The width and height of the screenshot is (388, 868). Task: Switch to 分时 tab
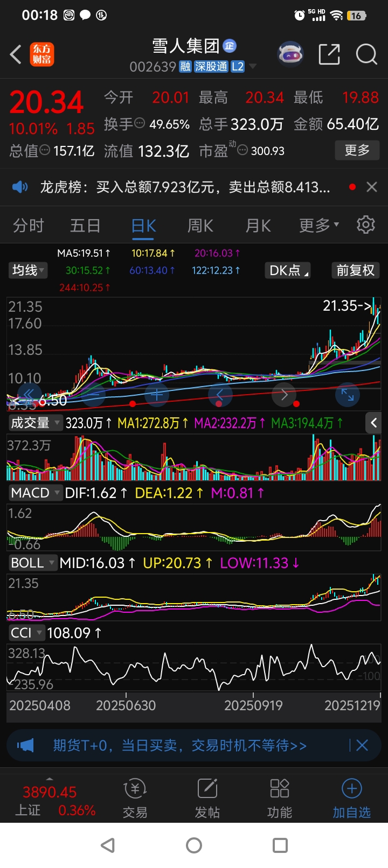coord(28,225)
